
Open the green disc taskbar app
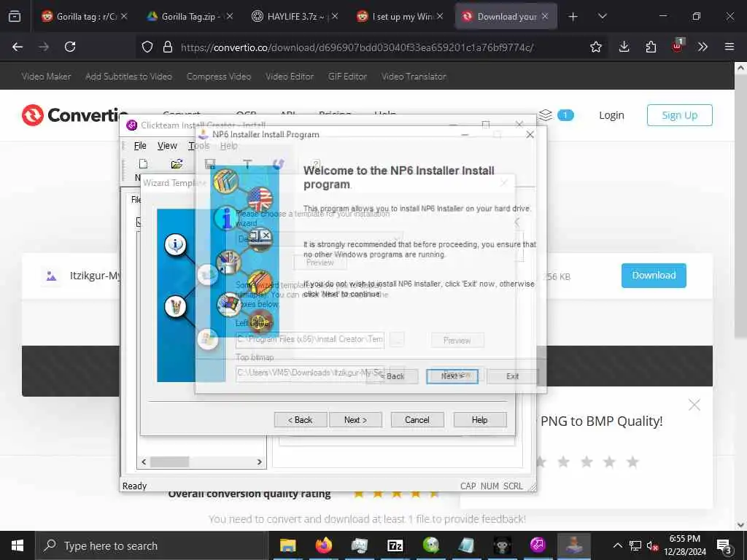[430, 545]
